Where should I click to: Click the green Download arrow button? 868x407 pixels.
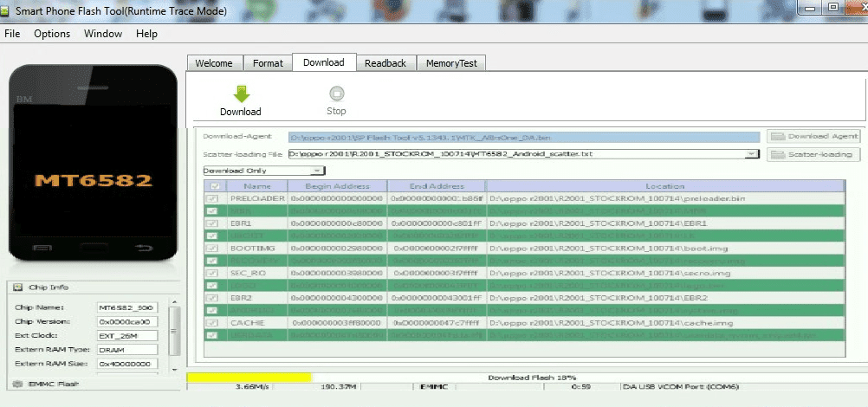242,94
